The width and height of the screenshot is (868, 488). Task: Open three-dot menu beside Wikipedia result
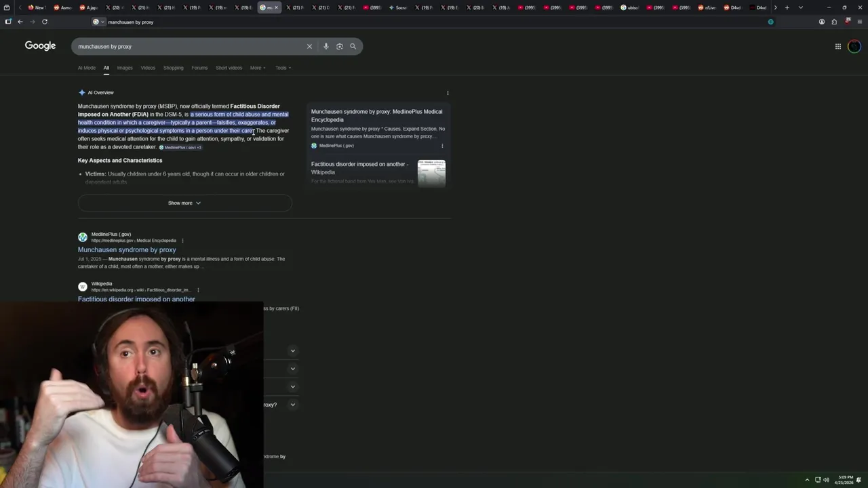[x=198, y=290]
